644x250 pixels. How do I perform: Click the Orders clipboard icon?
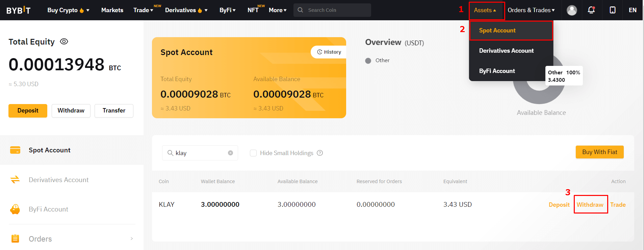click(x=15, y=239)
